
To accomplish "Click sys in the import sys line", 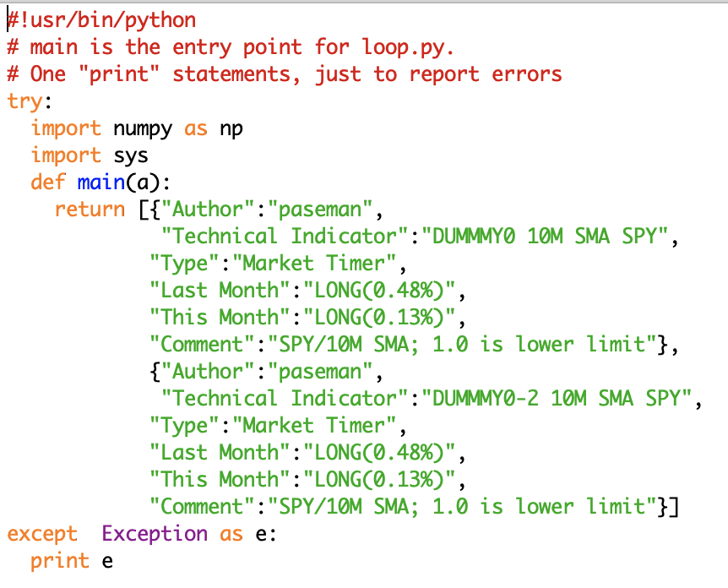I will (x=130, y=155).
